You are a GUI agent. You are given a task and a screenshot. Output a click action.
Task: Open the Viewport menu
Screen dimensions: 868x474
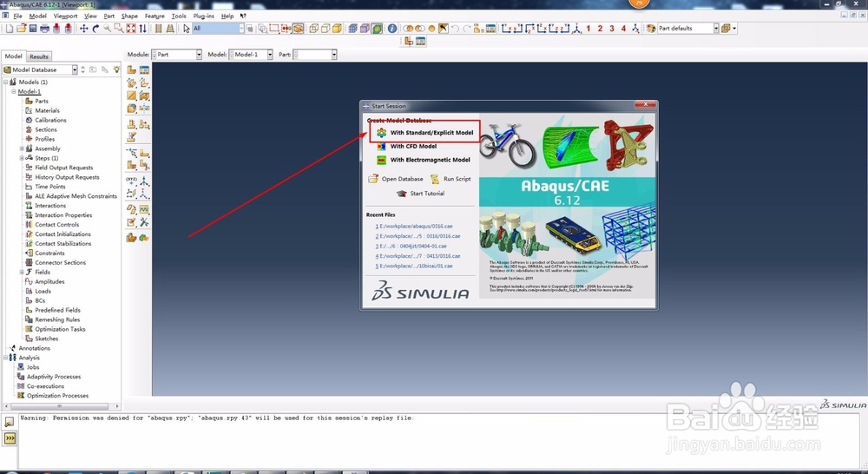pos(65,16)
